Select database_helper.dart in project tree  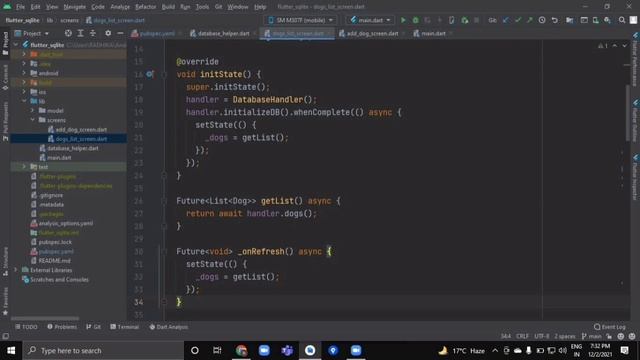coord(73,148)
